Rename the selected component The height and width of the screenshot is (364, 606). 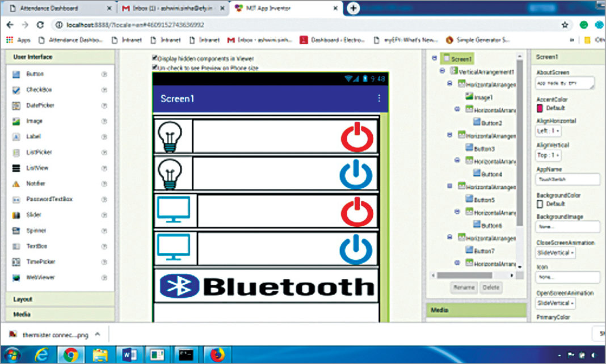point(465,287)
